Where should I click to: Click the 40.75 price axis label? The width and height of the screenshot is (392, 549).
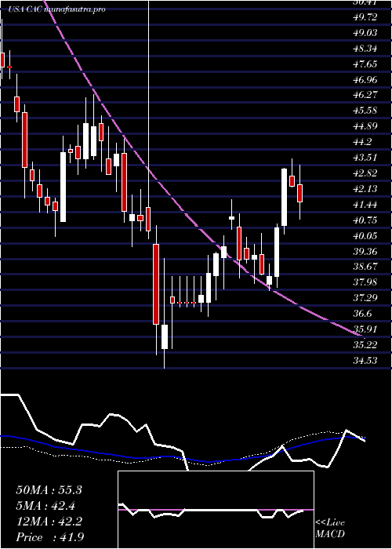365,220
